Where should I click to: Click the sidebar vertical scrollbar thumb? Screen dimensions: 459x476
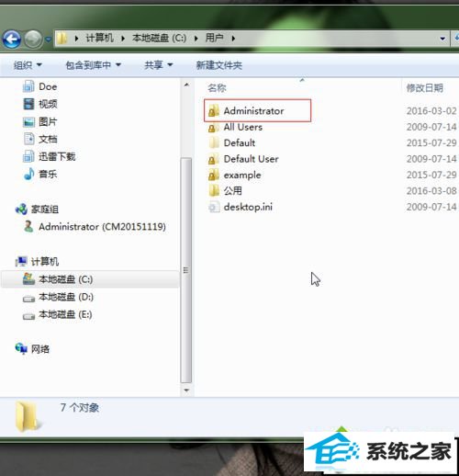tap(186, 270)
